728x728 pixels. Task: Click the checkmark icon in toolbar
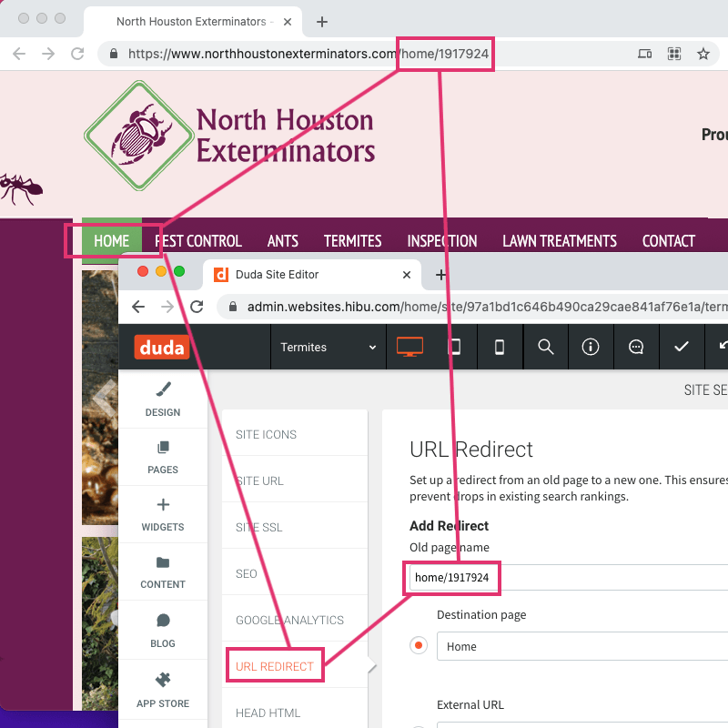(681, 348)
